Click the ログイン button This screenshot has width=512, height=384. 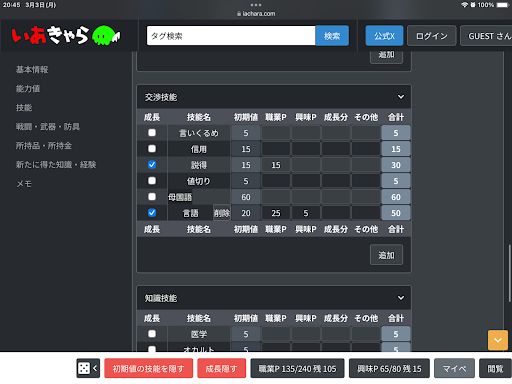[x=432, y=36]
